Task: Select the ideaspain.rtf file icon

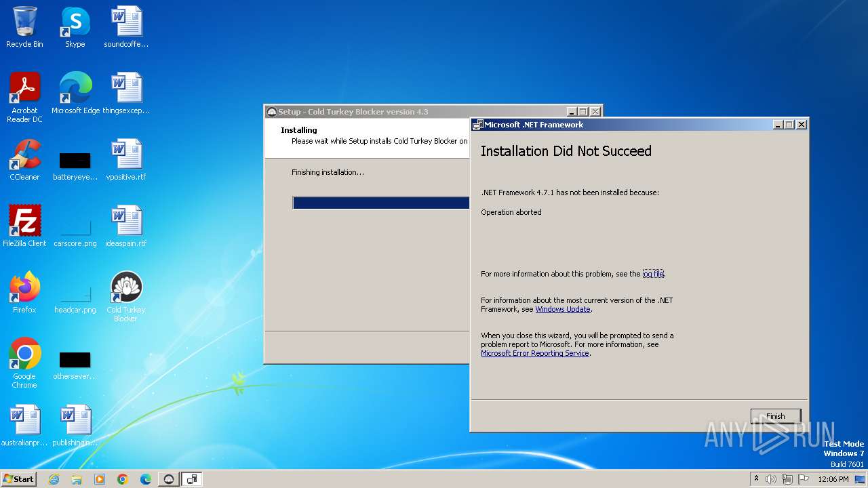Action: (126, 226)
